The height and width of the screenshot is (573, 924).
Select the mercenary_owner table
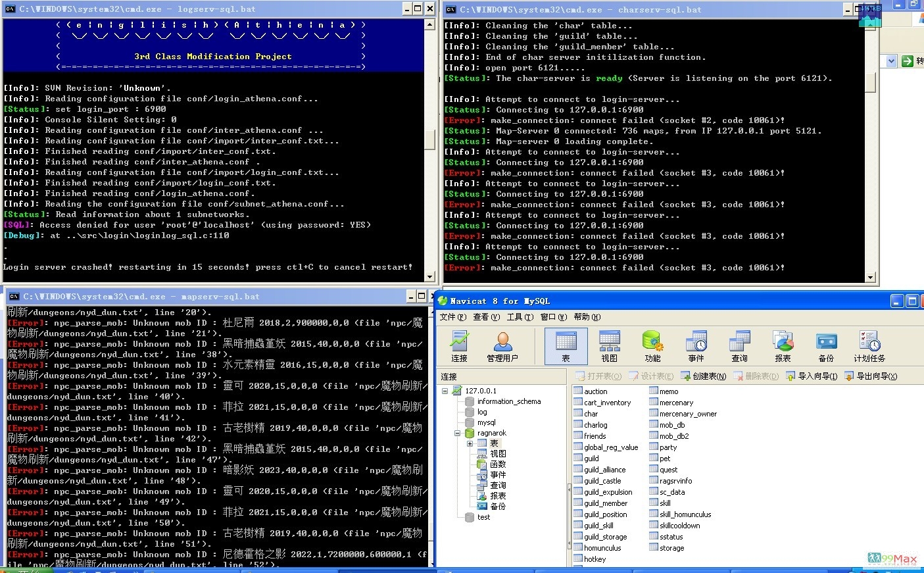tap(683, 414)
